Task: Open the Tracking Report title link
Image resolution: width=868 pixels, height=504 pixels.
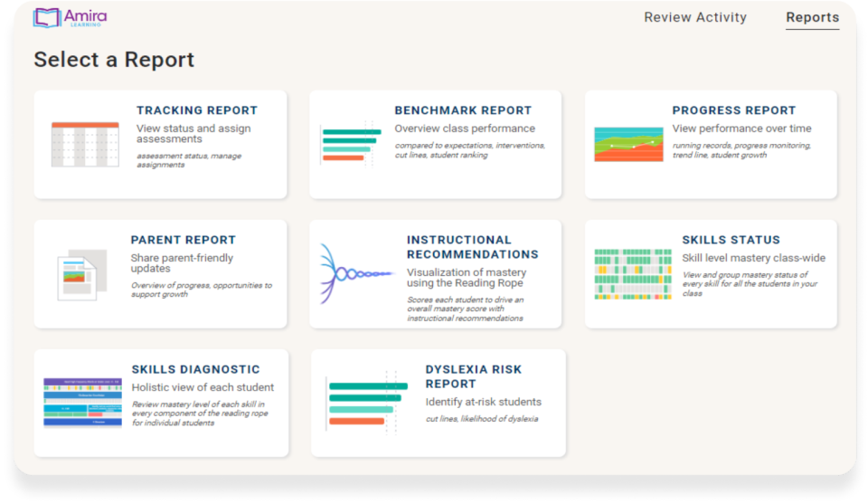Action: [x=197, y=110]
